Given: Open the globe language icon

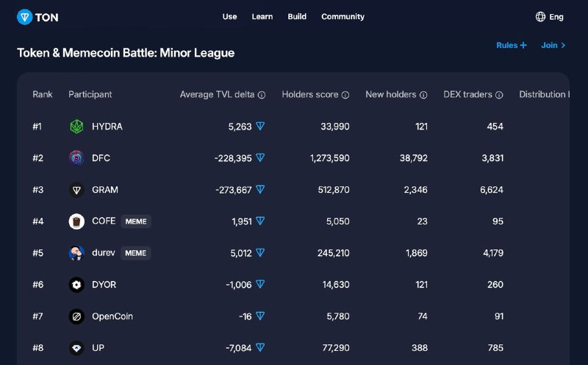Looking at the screenshot, I should pos(540,16).
